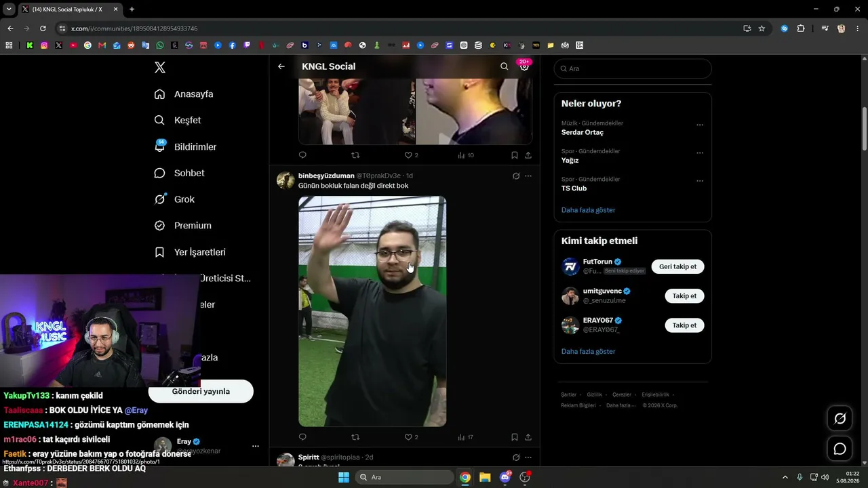
Task: Share the binbeşyüzduman post
Action: point(528,437)
